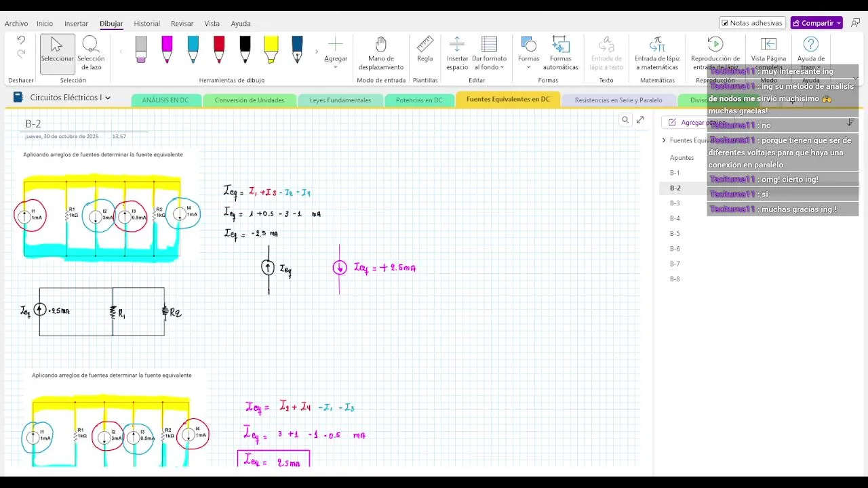Select the black pen
Image resolution: width=868 pixels, height=488 pixels.
pos(245,49)
